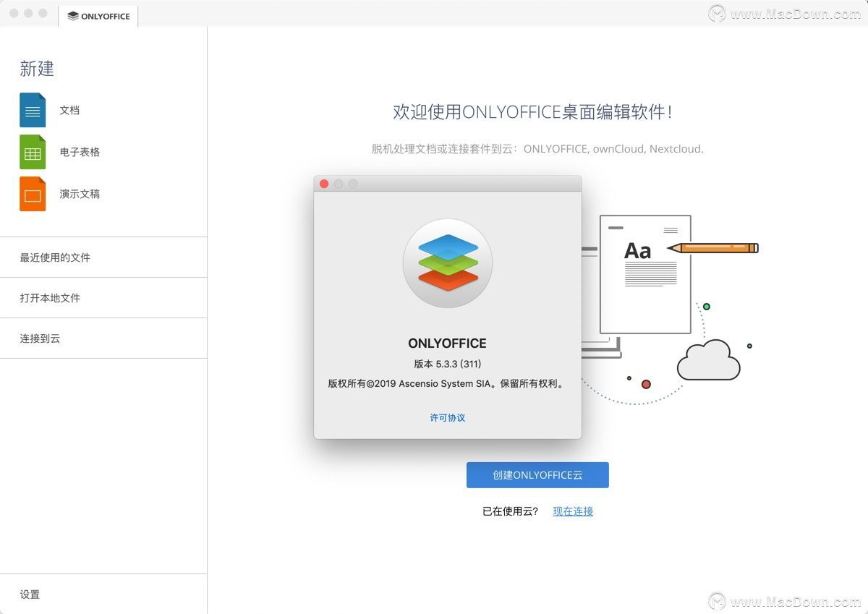Open the 许可协议 link in the About dialog
This screenshot has width=868, height=614.
[x=448, y=418]
